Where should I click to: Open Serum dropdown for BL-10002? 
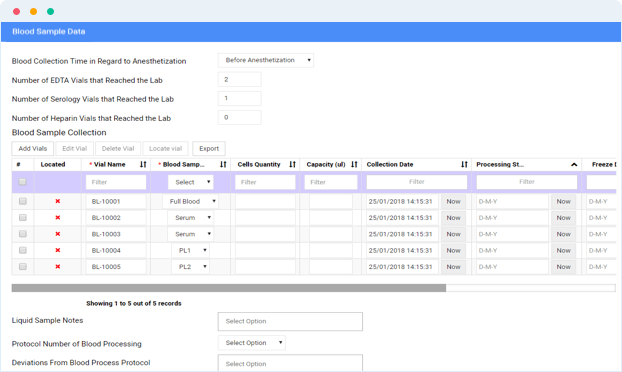[191, 218]
